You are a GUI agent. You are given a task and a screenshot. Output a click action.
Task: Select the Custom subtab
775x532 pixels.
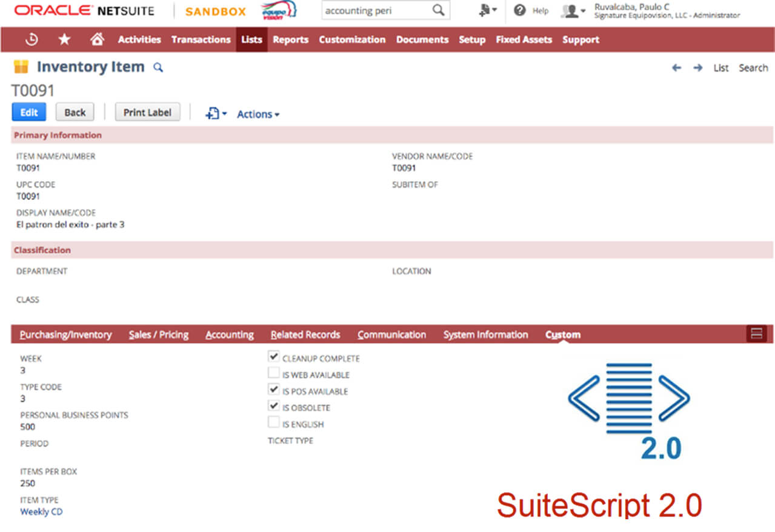tap(563, 334)
